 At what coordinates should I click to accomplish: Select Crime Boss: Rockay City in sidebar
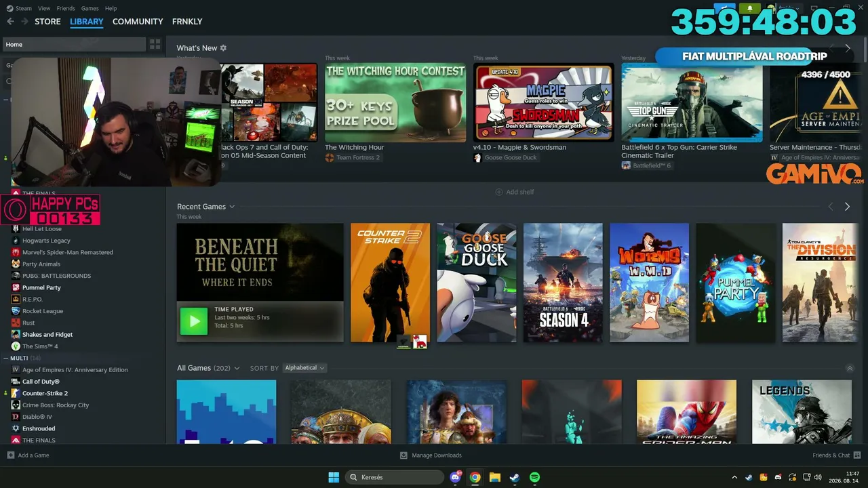tap(56, 405)
